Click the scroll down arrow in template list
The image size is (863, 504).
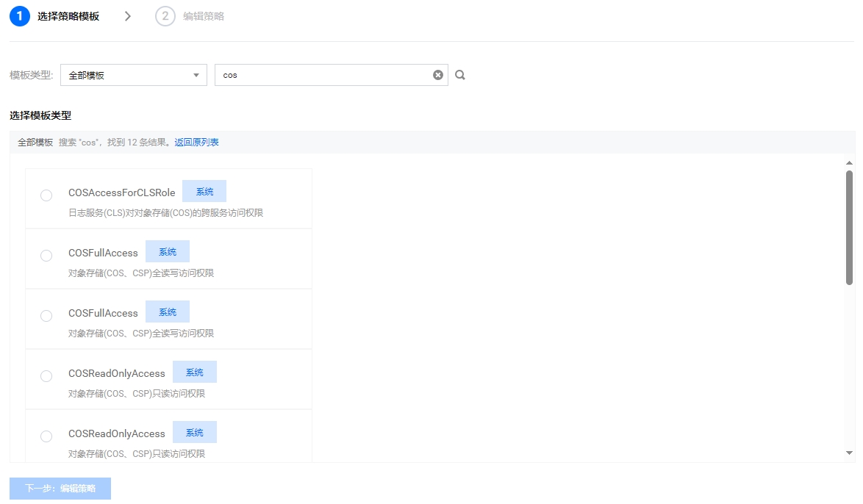849,453
